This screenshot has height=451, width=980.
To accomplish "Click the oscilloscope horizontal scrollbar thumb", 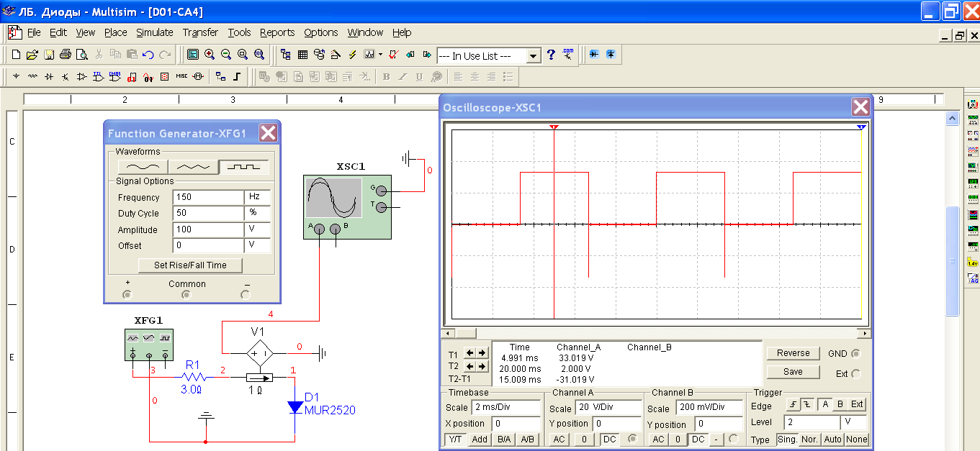I will (466, 334).
